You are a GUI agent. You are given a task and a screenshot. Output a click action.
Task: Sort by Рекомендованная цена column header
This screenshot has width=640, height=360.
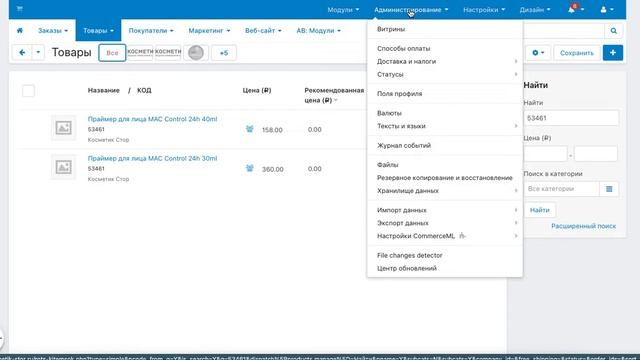[x=334, y=95]
